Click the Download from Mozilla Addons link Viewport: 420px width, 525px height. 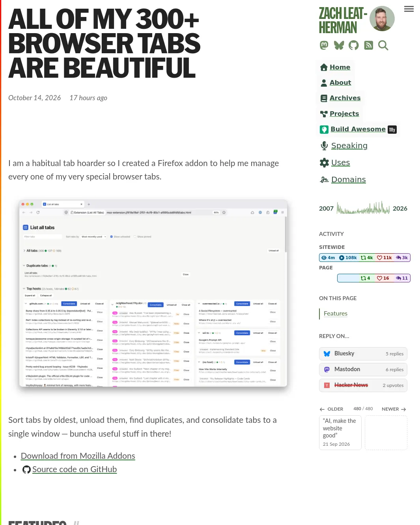click(x=78, y=456)
